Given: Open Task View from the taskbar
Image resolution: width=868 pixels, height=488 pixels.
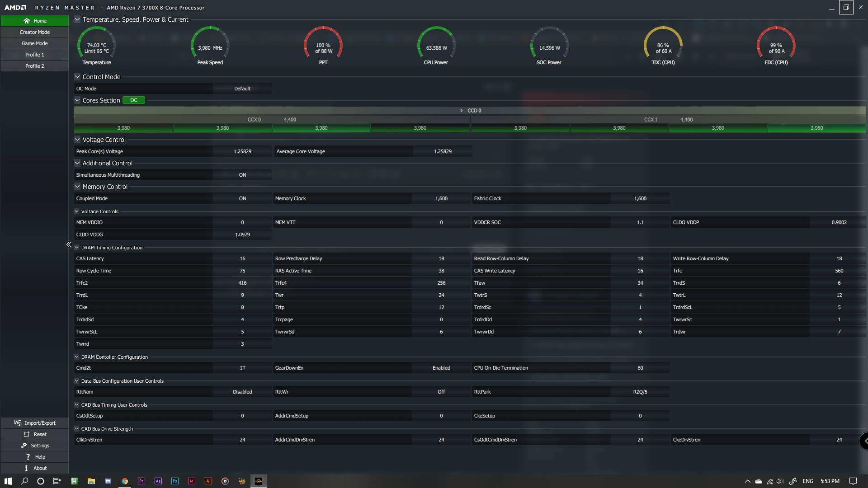Looking at the screenshot, I should pyautogui.click(x=57, y=481).
